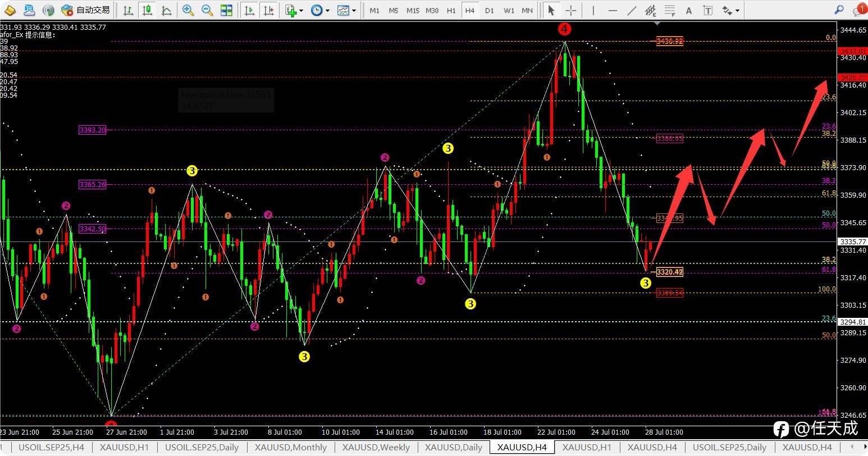Zoom in on the chart
This screenshot has height=456, width=868.
tap(188, 10)
